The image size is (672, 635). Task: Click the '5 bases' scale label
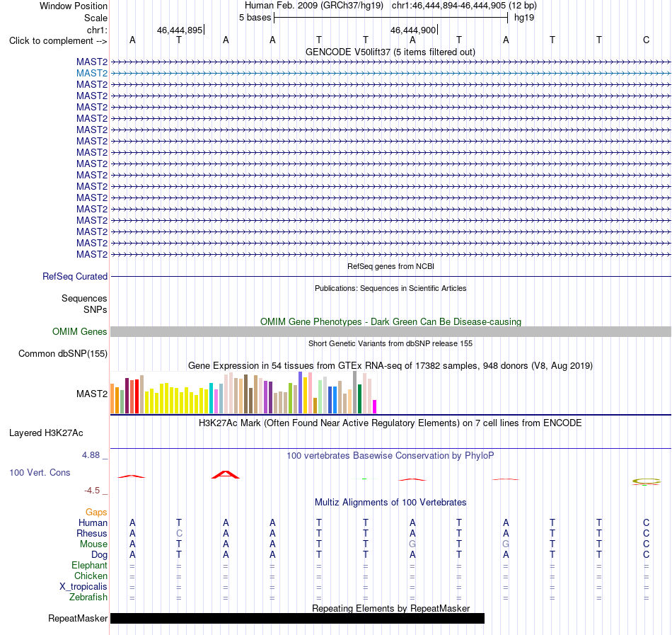(255, 18)
